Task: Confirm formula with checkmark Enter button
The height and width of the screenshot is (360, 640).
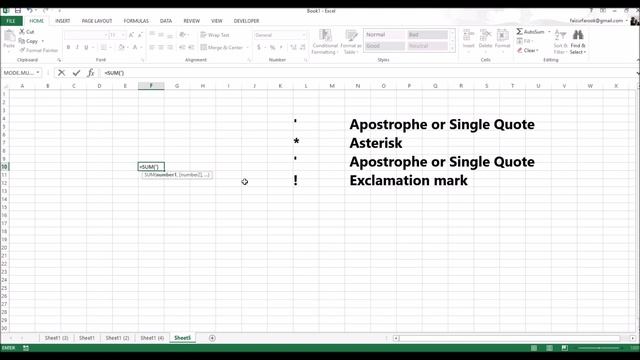Action: [76, 73]
